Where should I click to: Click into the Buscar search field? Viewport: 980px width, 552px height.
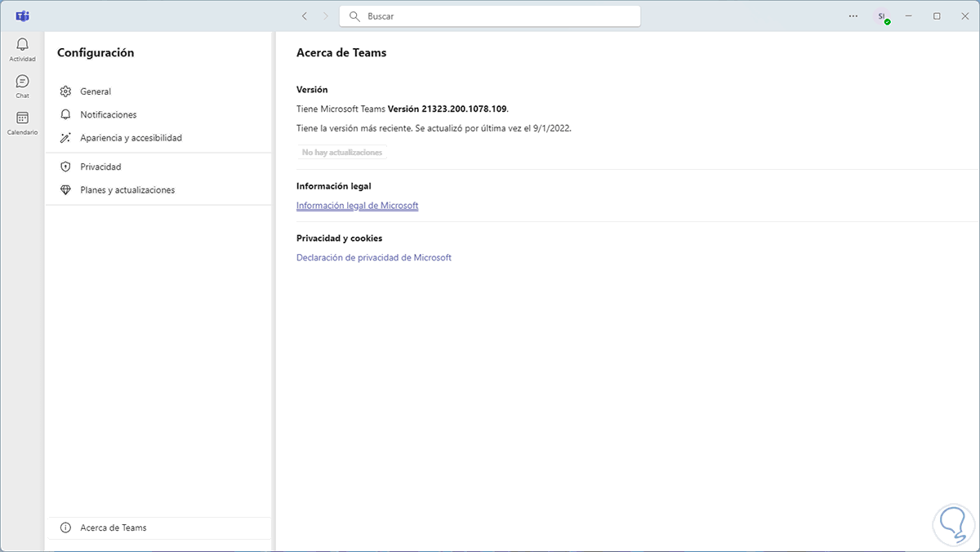[x=490, y=16]
